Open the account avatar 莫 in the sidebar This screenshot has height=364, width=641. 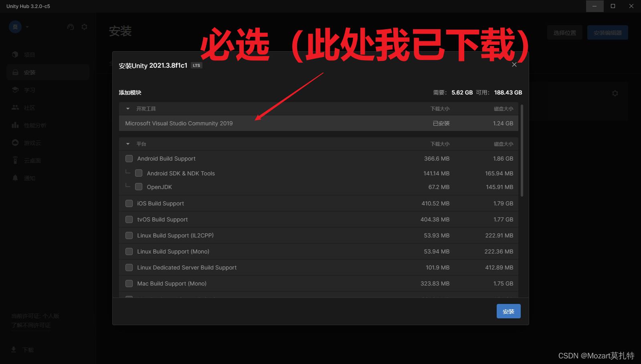tap(15, 27)
